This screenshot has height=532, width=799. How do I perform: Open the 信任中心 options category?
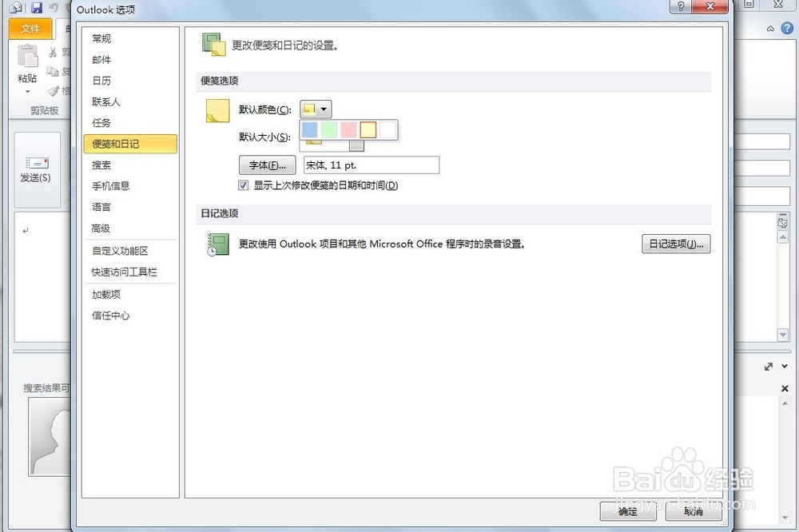tap(110, 316)
